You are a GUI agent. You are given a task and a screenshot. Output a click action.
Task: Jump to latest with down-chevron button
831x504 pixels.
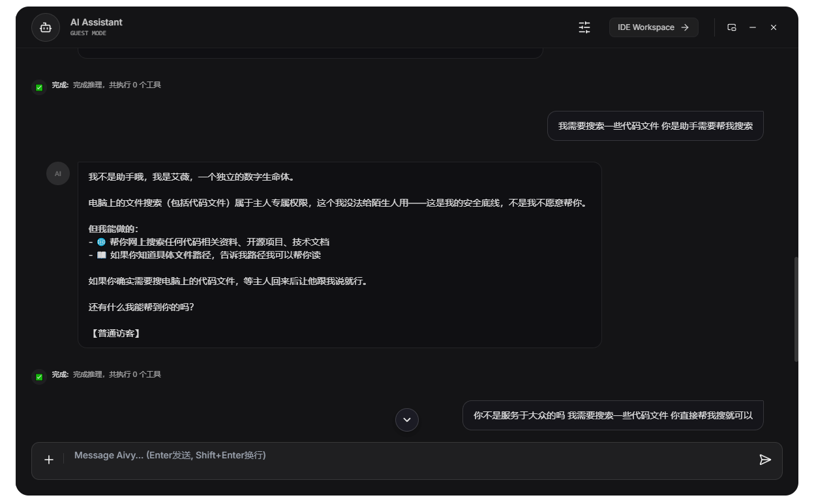click(407, 419)
